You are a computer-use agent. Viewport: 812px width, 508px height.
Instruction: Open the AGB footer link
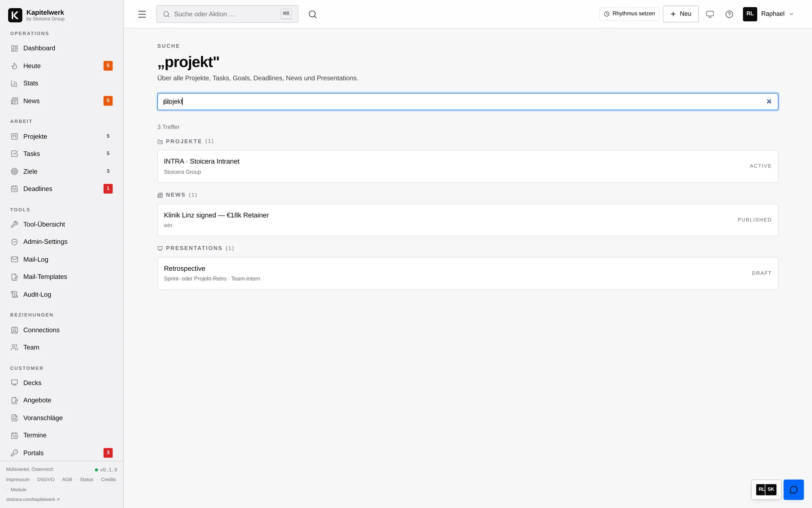tap(67, 479)
